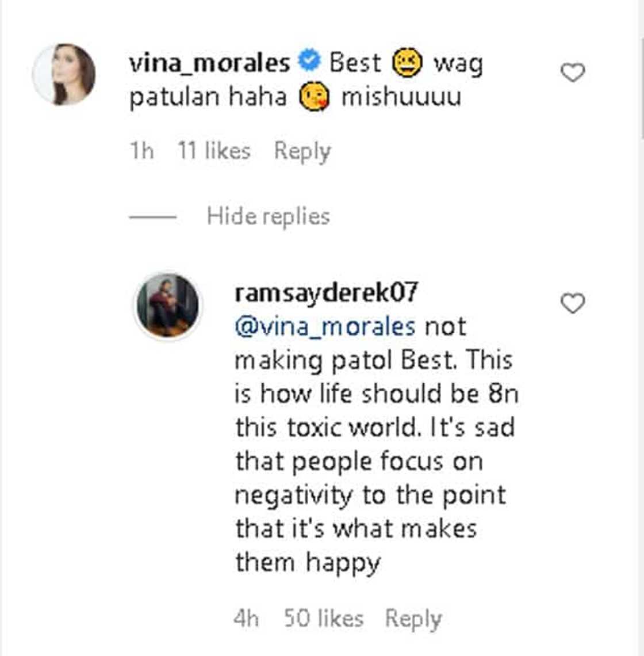Open ramsayderek07's profile picture
The image size is (644, 656).
[167, 305]
